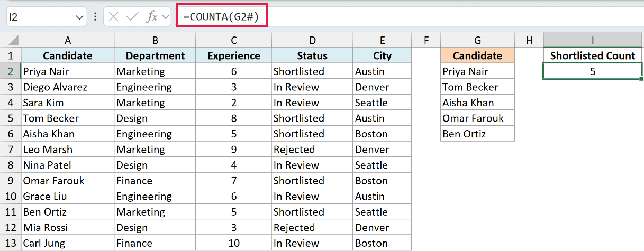The image size is (644, 251).
Task: Expand the function dropdown beside fx
Action: point(166,17)
